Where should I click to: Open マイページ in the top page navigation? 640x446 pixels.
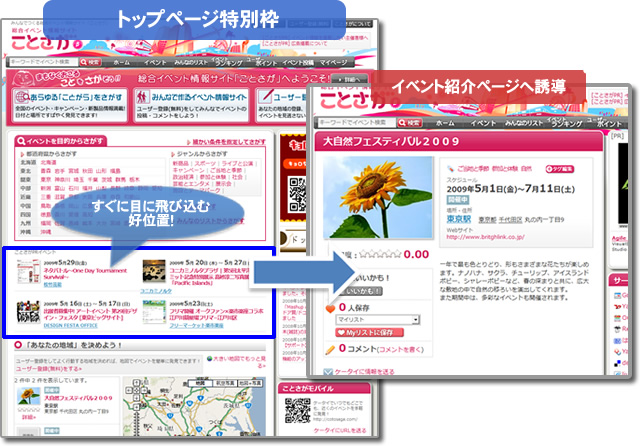(333, 62)
